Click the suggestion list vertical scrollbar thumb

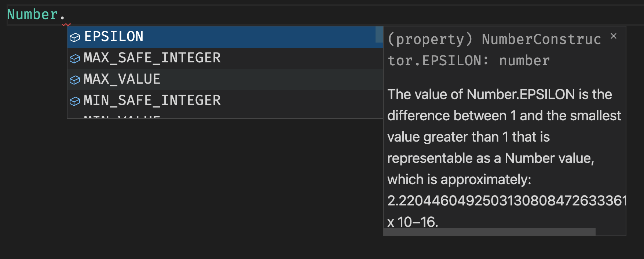(379, 34)
